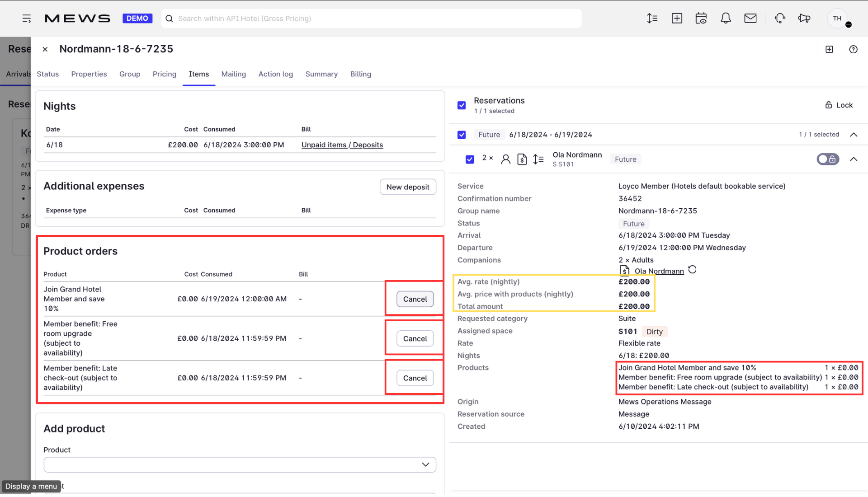Screen dimensions: 868x497
Task: Open the TH user profile avatar
Action: pos(838,19)
